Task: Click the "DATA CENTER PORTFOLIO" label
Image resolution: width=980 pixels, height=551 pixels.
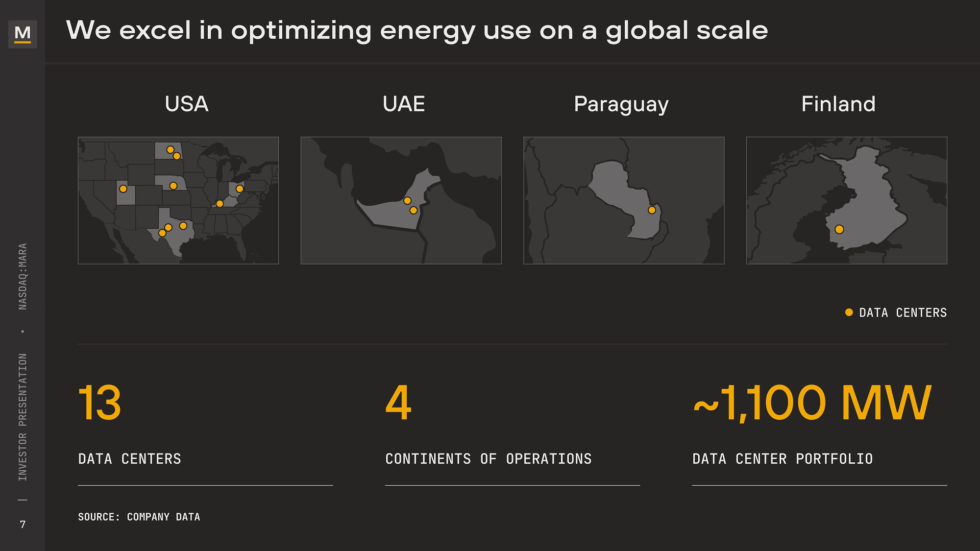Action: click(x=783, y=459)
